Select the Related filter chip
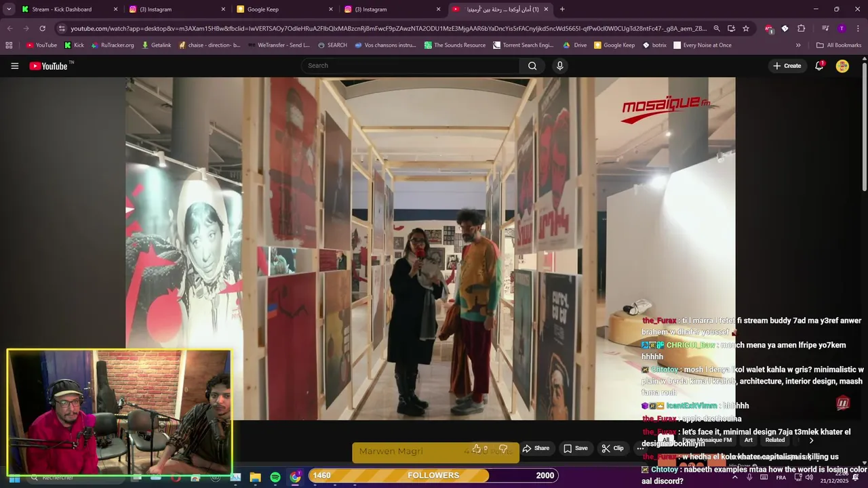This screenshot has height=488, width=868. point(775,440)
